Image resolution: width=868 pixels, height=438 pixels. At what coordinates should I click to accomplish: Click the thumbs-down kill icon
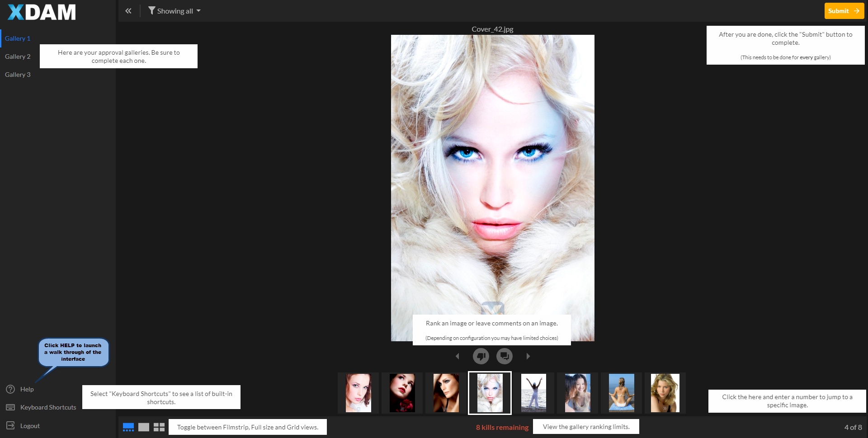(x=481, y=356)
